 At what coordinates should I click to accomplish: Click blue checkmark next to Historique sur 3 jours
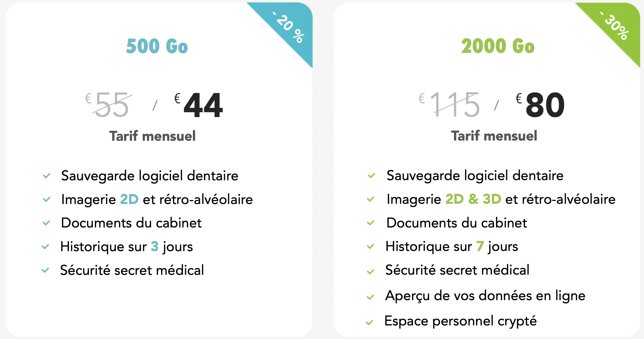(45, 247)
